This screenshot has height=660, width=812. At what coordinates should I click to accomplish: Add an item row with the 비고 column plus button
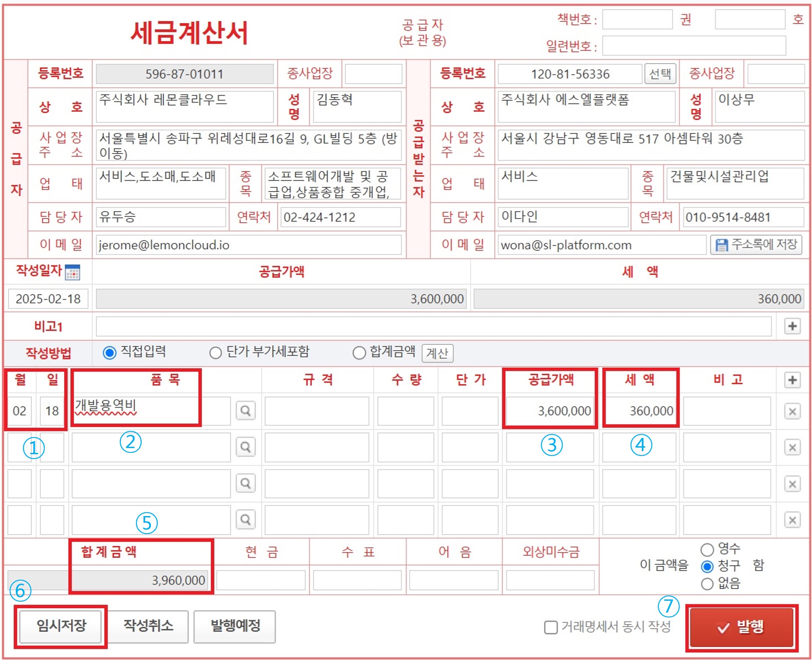792,380
